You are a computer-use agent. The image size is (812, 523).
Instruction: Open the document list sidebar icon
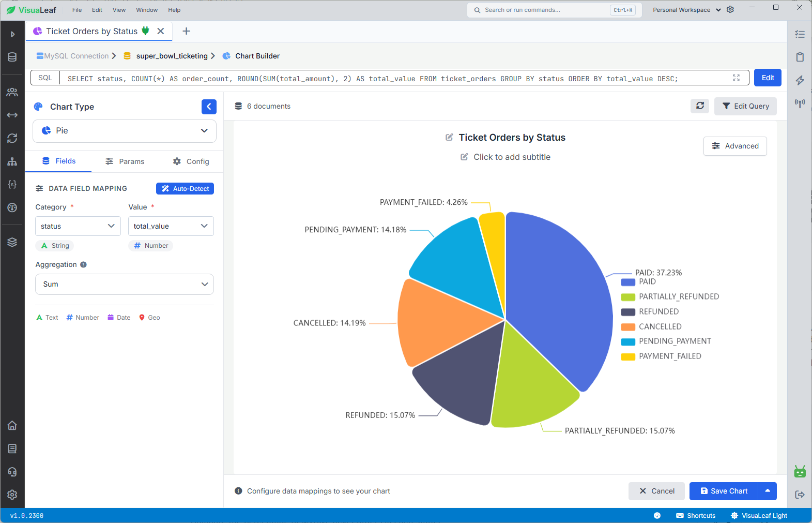pyautogui.click(x=12, y=449)
